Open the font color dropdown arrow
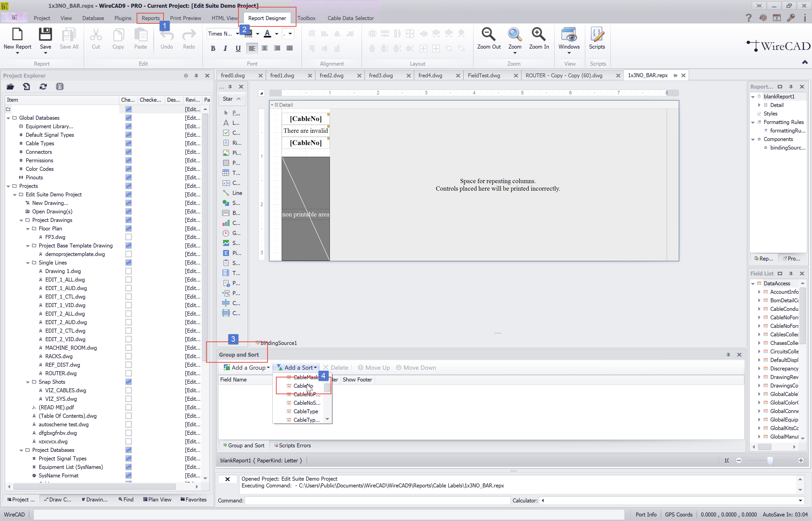The width and height of the screenshot is (812, 521). pos(276,34)
